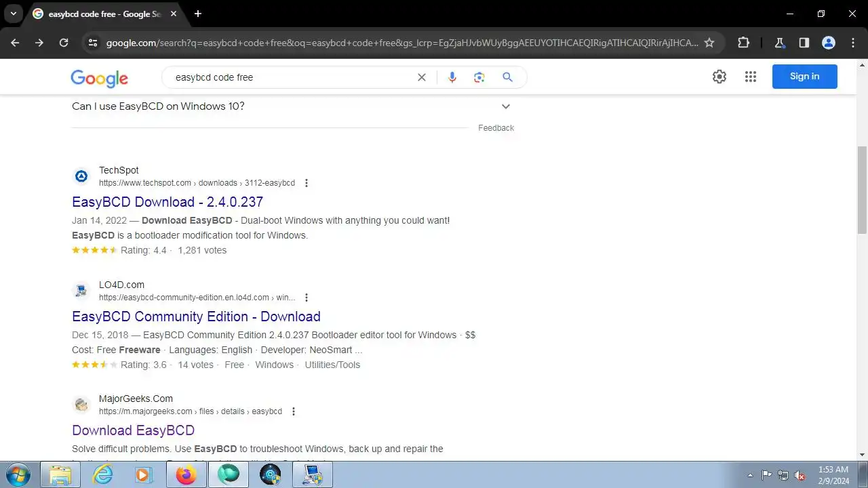Expand "Can I use EasyBCD on Windows 10?"
The image size is (868, 488).
(292, 106)
